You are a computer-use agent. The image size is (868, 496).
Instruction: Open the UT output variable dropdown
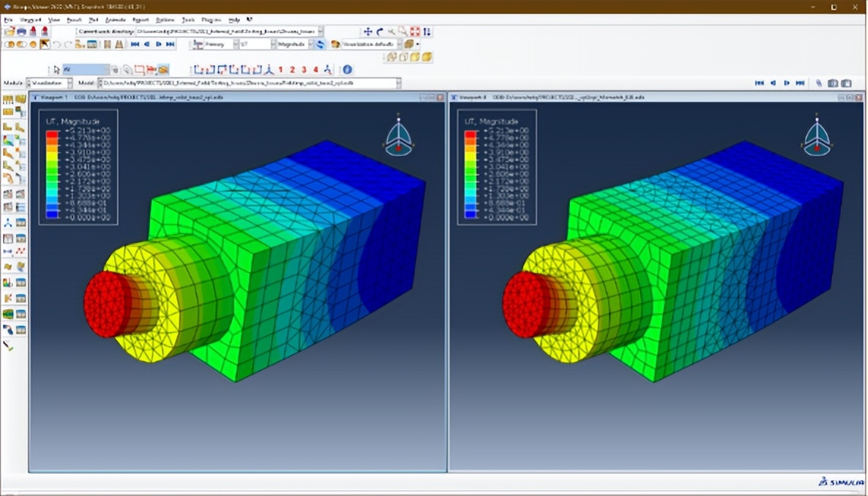[x=273, y=45]
